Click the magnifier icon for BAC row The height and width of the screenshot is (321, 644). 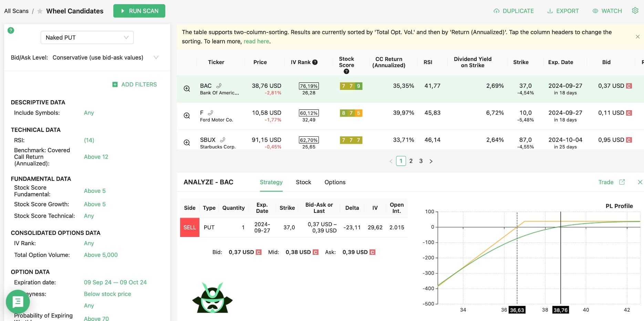pos(187,89)
